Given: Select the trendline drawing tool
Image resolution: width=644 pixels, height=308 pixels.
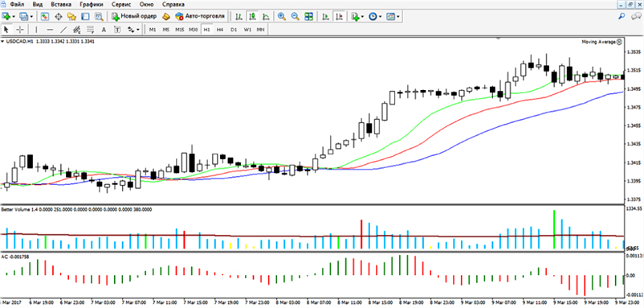Looking at the screenshot, I should pos(63,30).
